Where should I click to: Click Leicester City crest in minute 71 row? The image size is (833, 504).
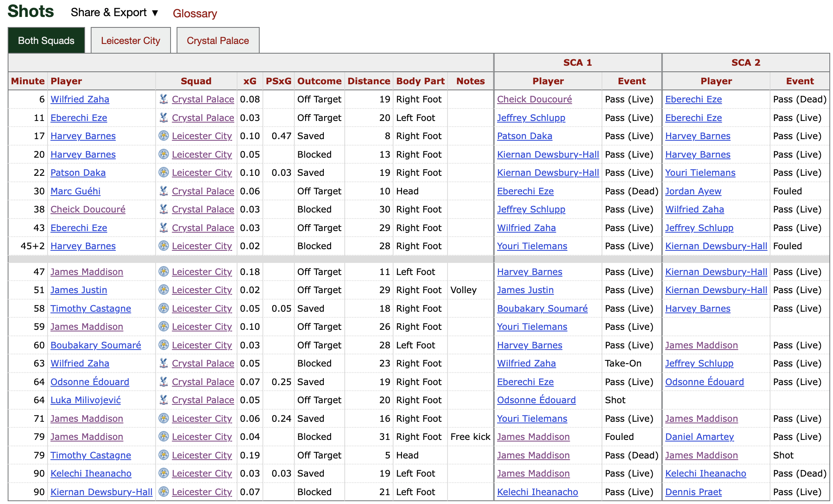(164, 419)
